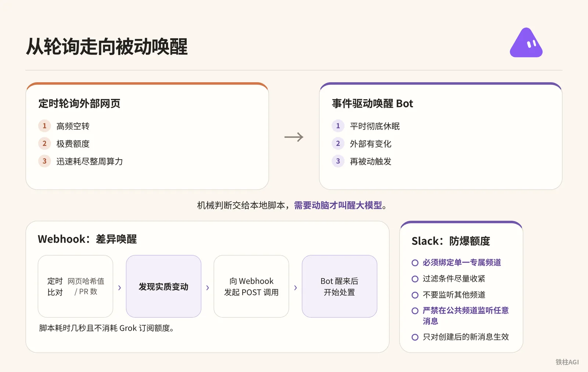Screen dimensions: 588x372
Task: Click the chevron before the Bot 醒来后 card
Action: coord(295,288)
